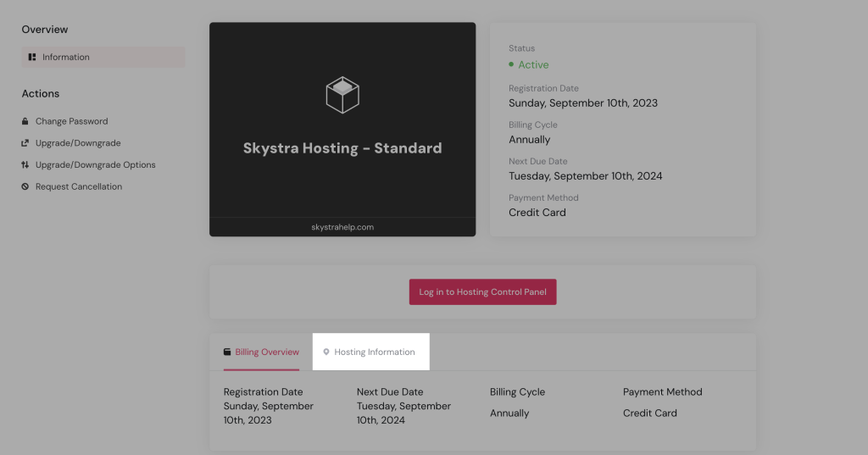Click the skystrahelp.com domain on the product card
868x455 pixels.
click(342, 227)
